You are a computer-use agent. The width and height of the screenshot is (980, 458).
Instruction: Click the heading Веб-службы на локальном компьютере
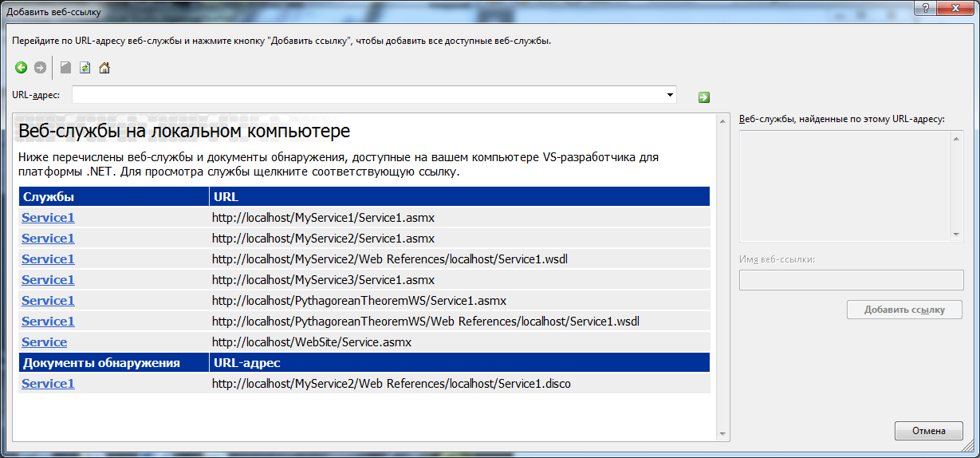pyautogui.click(x=184, y=131)
